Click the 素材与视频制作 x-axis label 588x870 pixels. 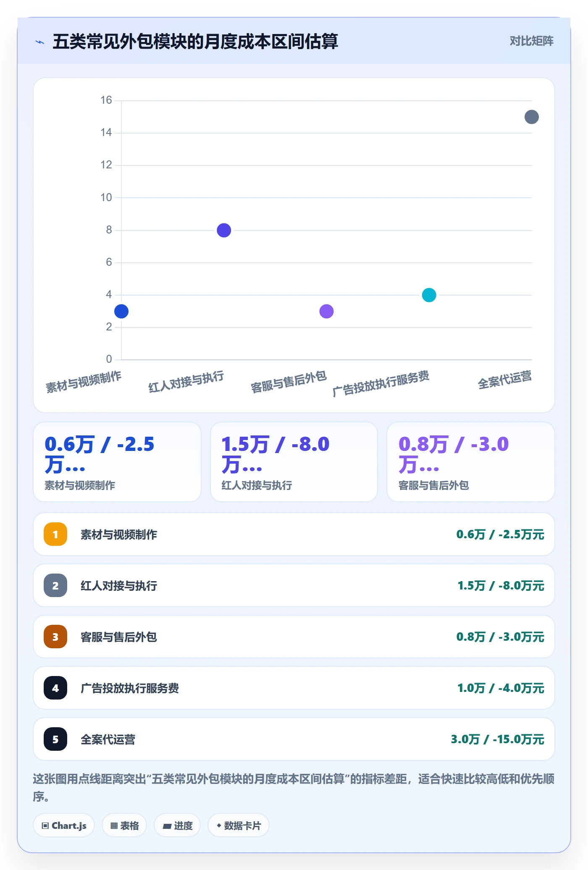[x=84, y=382]
